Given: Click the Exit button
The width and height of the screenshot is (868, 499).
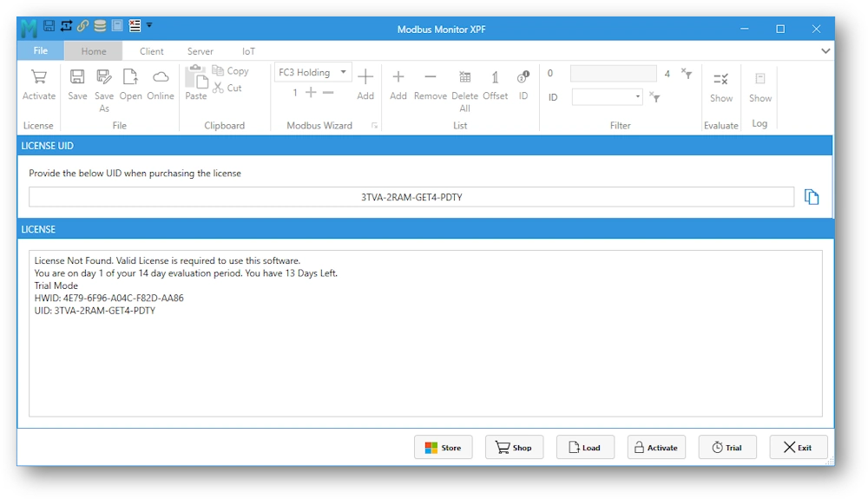Looking at the screenshot, I should [x=799, y=448].
